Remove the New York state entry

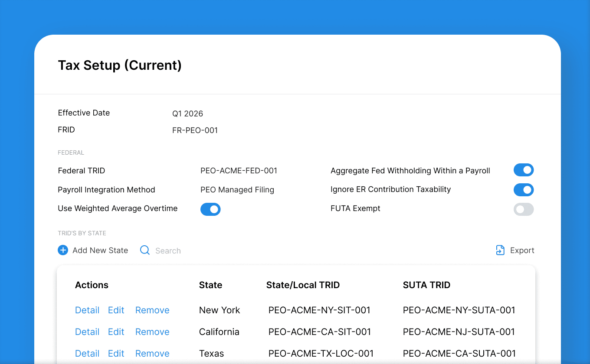coord(152,310)
